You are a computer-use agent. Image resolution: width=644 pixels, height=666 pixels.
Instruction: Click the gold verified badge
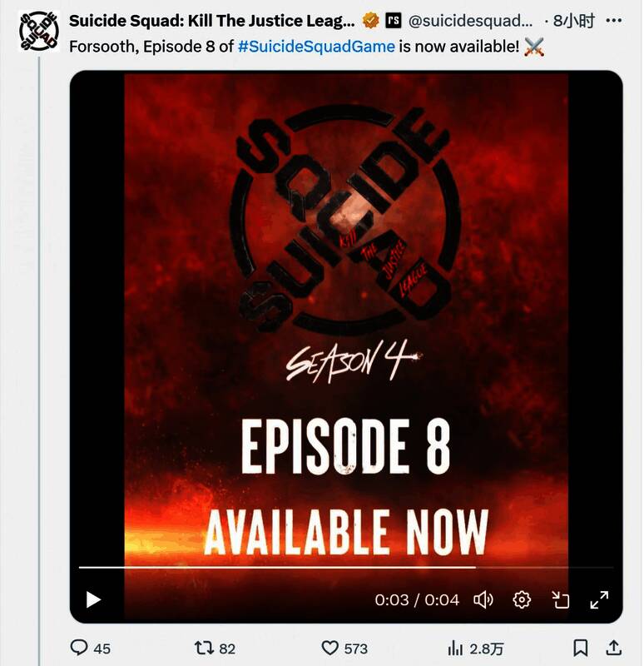(x=371, y=20)
